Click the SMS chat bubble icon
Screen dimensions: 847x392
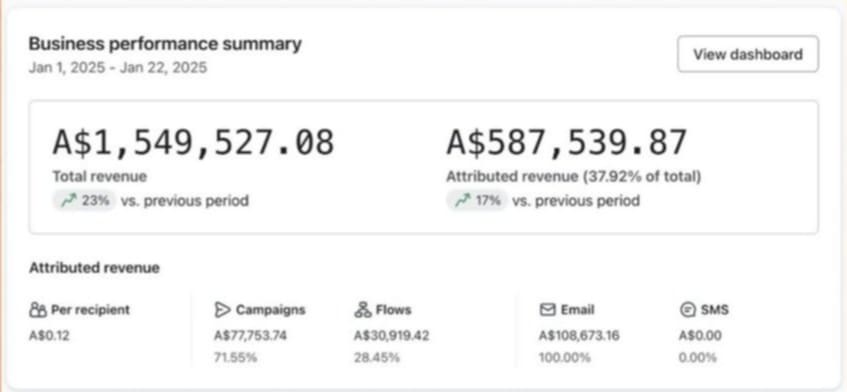pos(687,310)
